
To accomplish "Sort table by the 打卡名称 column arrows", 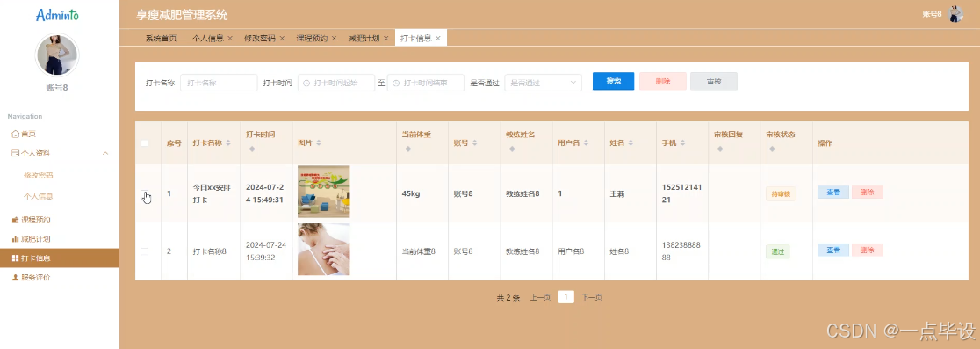I will click(228, 142).
